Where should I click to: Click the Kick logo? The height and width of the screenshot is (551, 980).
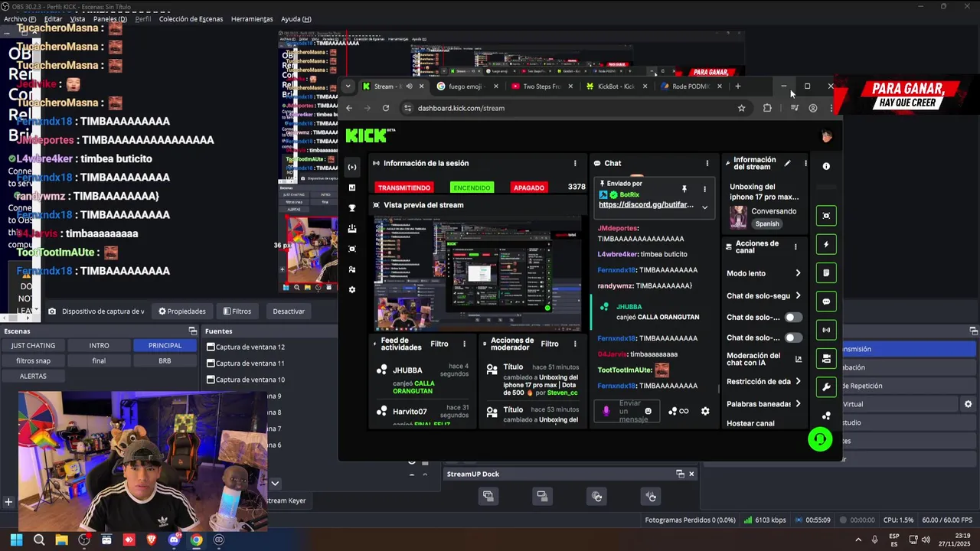point(370,135)
